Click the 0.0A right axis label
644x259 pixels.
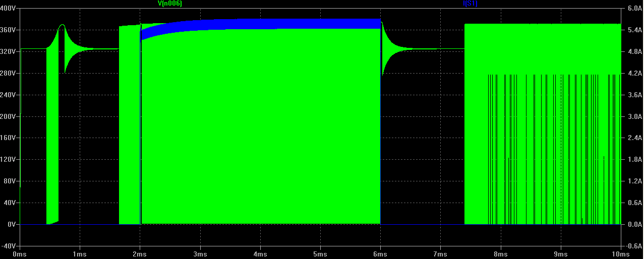634,224
